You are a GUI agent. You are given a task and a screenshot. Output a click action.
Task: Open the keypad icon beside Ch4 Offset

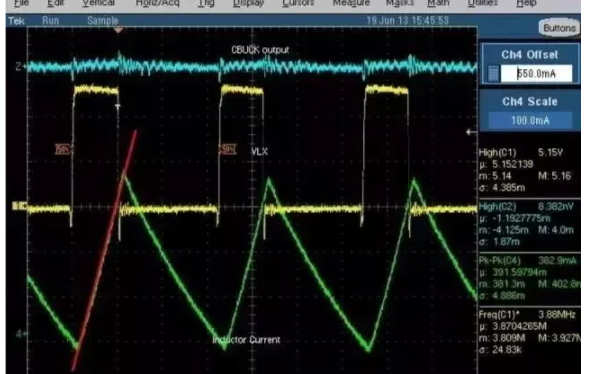[493, 74]
